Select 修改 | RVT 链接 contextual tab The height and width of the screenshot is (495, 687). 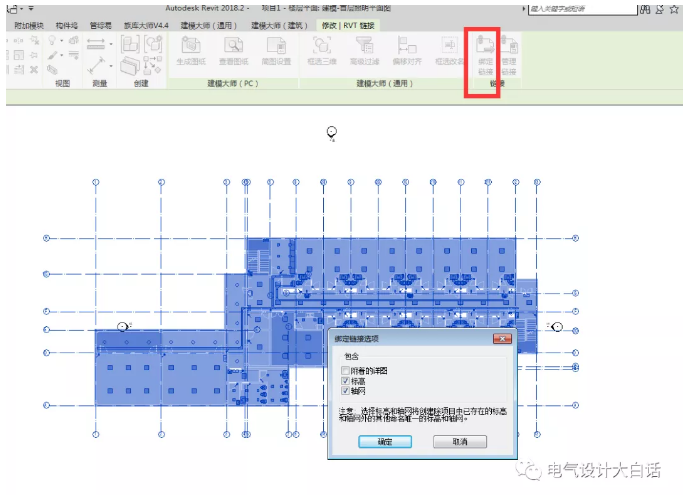[348, 25]
